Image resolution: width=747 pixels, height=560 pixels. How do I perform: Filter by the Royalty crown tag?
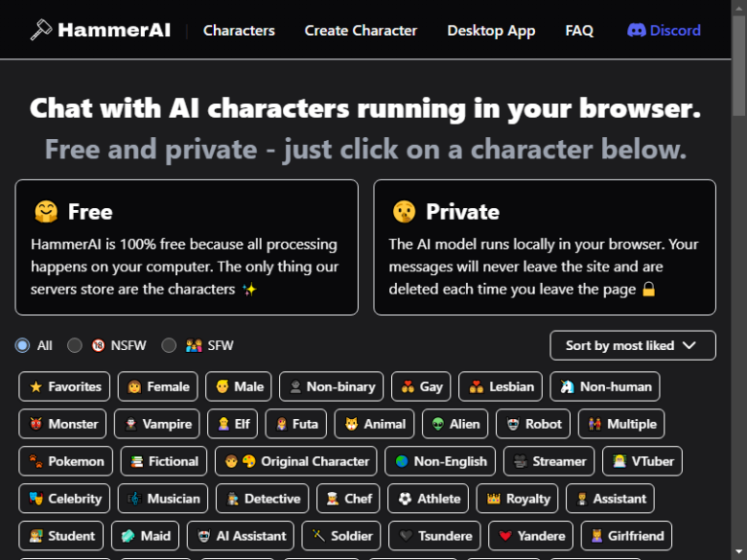(517, 499)
